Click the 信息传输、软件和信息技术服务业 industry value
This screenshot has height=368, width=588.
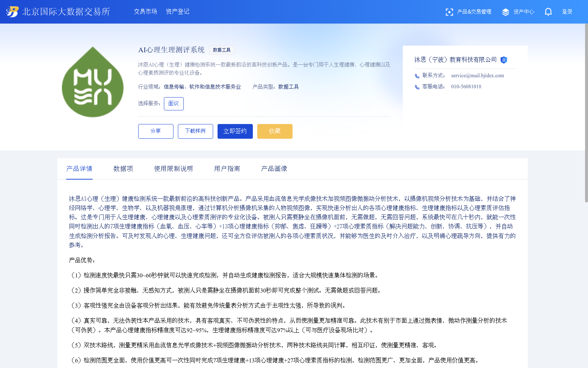click(202, 87)
